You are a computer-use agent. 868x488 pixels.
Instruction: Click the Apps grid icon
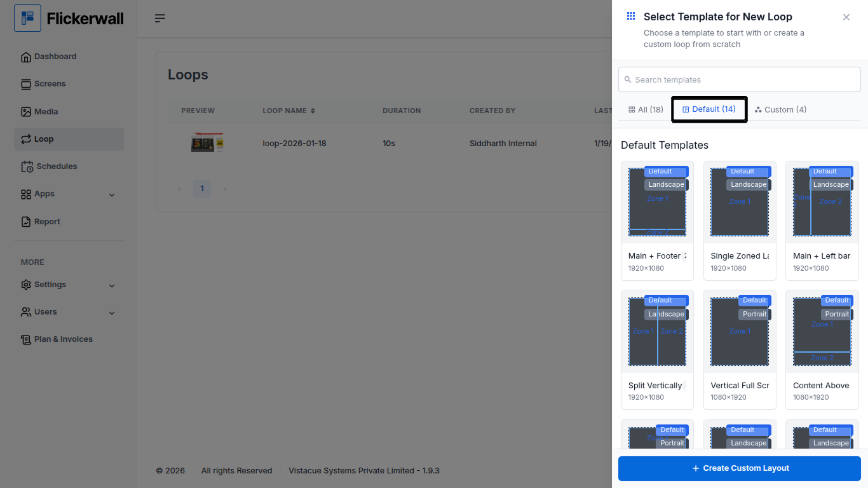point(26,194)
